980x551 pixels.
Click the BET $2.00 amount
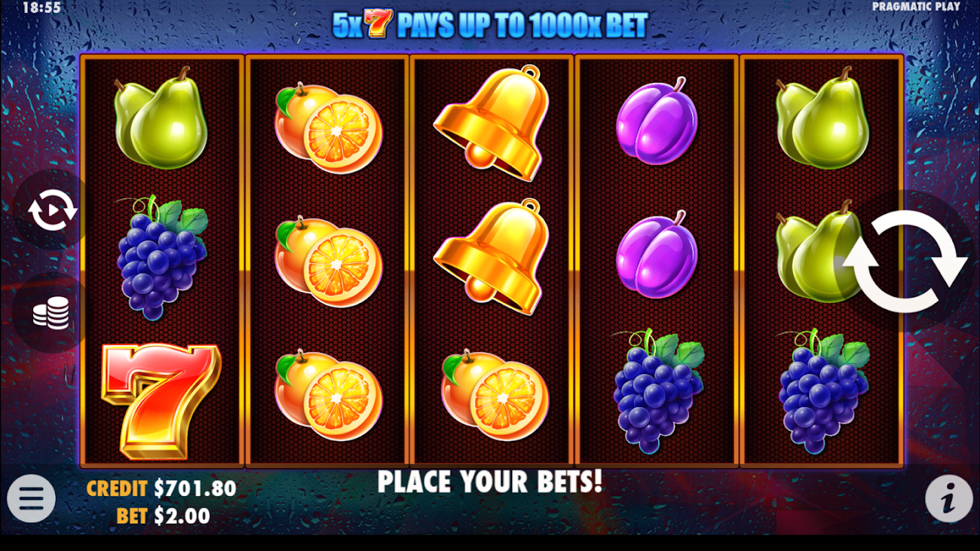[163, 516]
